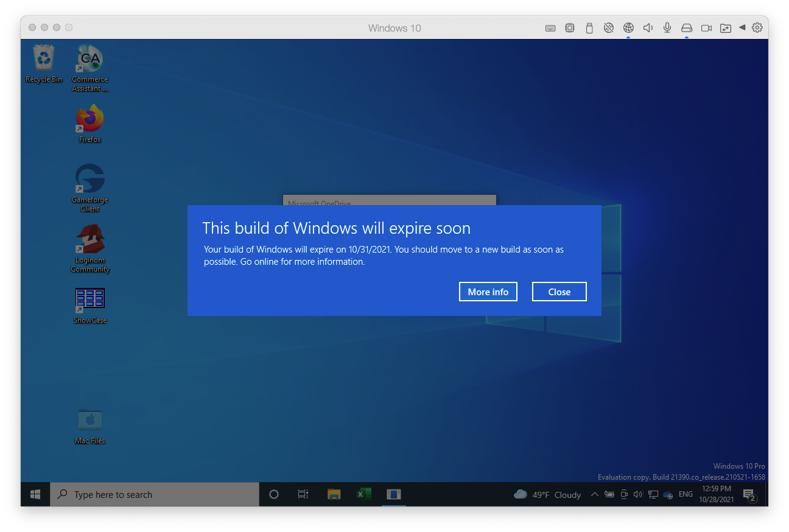Select the ShowCase desktop shortcut
Screen dimensions: 789x532
pos(90,306)
